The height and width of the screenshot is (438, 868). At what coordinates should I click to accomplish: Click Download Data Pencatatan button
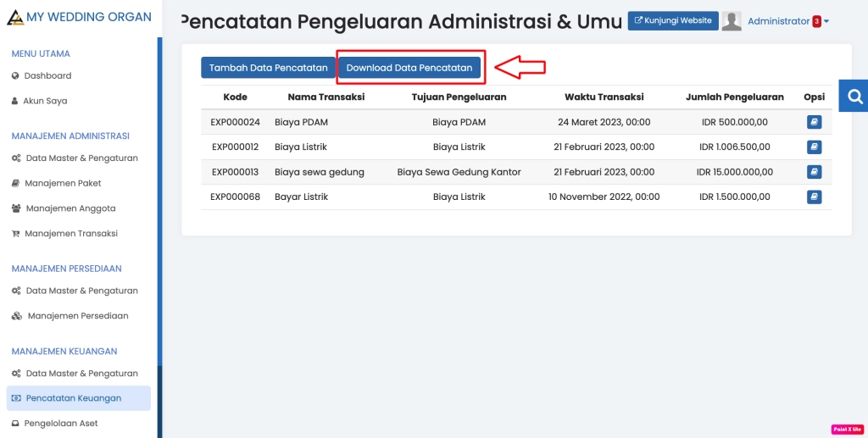(x=409, y=68)
